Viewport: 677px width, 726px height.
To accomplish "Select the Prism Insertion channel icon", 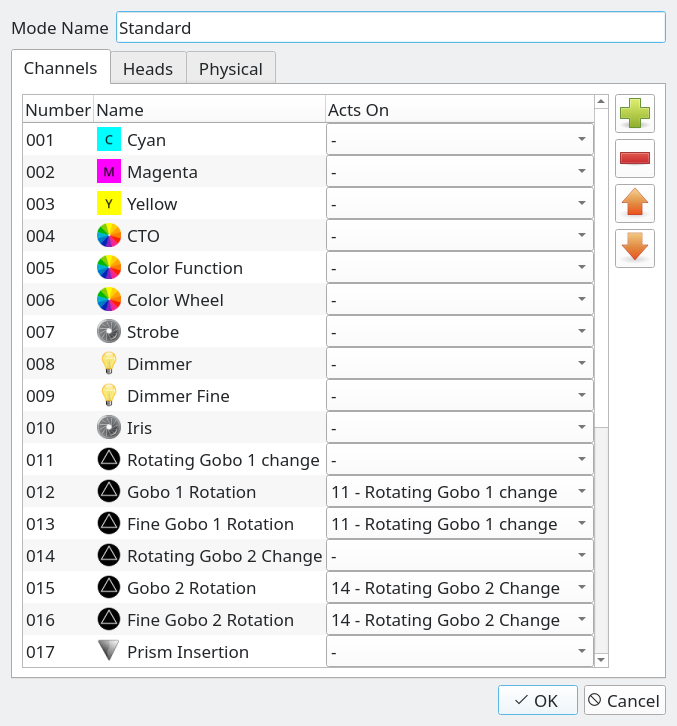I will click(x=109, y=651).
